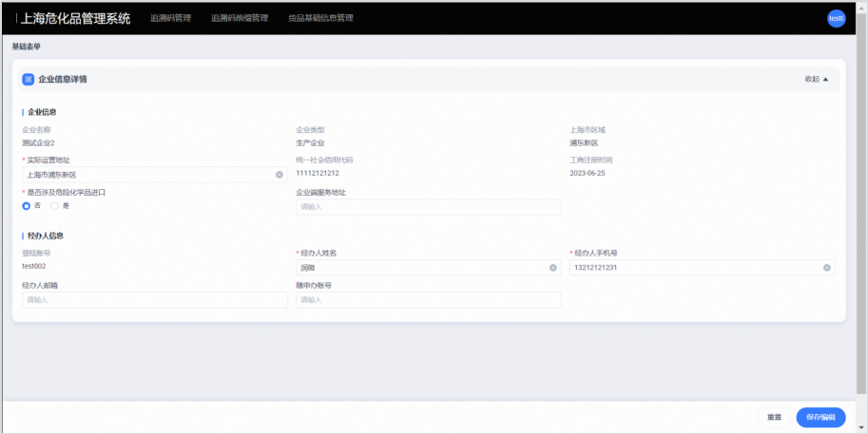Click the 随申办账号 input field

point(428,300)
